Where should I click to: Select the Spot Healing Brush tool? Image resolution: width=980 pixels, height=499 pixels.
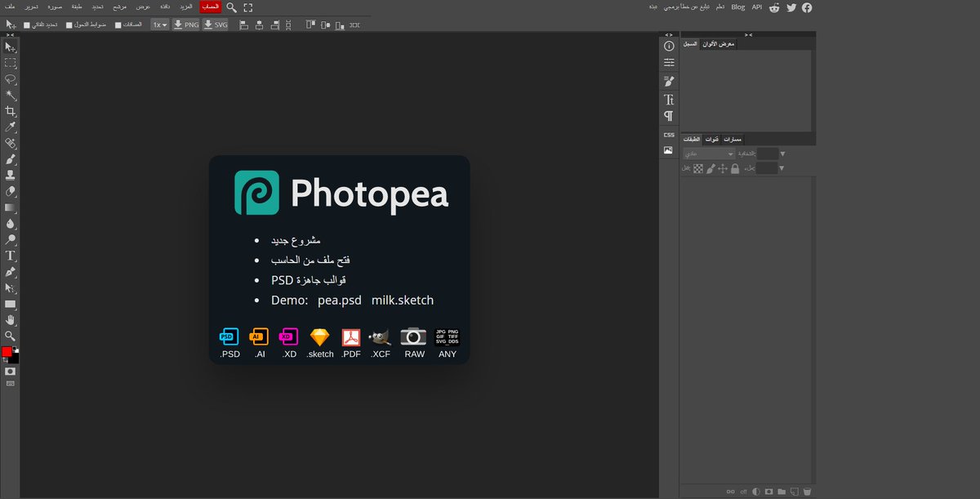point(11,143)
